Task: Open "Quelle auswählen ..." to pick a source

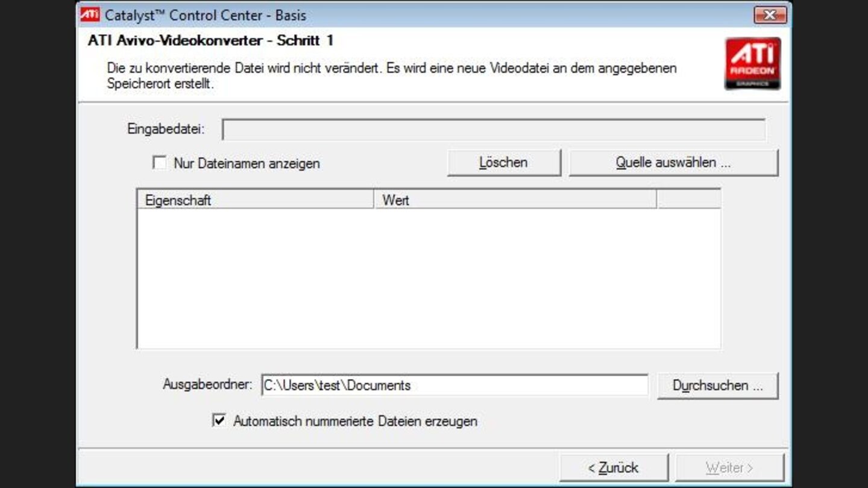Action: tap(673, 163)
